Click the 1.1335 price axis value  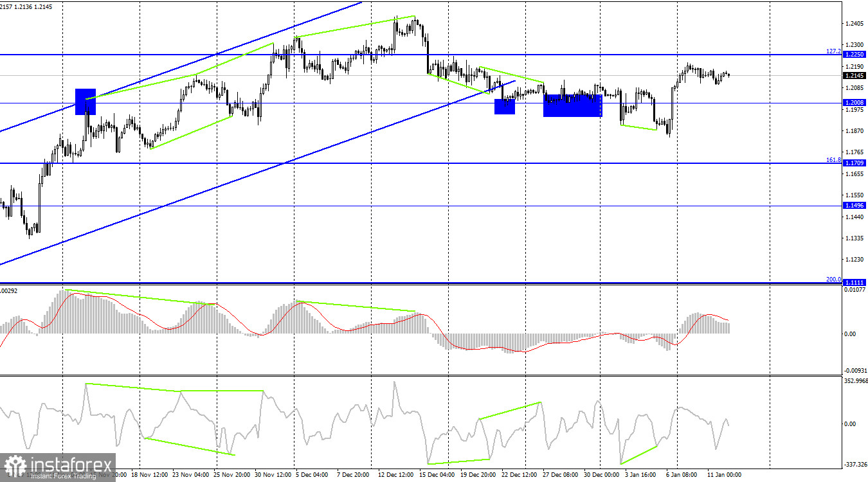pos(856,238)
